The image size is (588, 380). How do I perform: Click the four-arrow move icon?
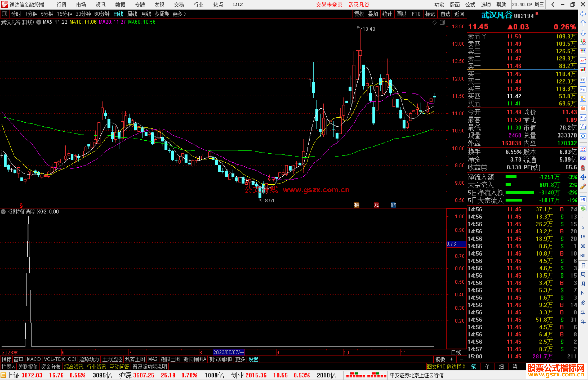[x=583, y=177]
